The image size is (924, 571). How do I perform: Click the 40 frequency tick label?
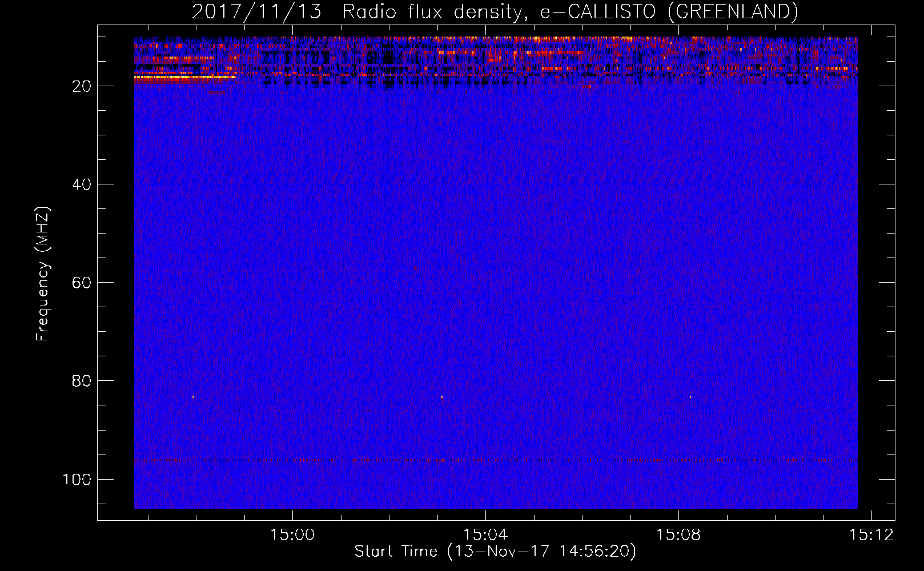pos(82,184)
